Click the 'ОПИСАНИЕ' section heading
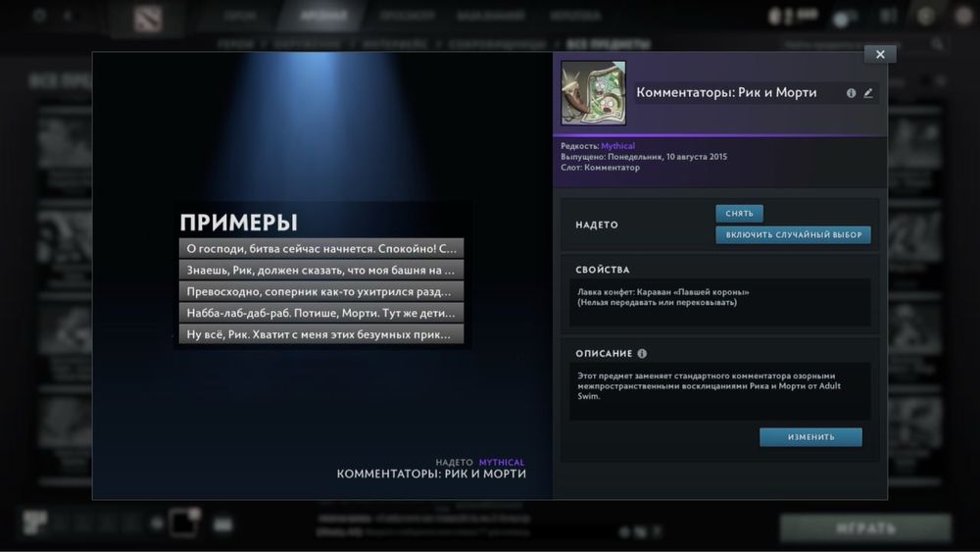The height and width of the screenshot is (552, 980). pos(604,354)
